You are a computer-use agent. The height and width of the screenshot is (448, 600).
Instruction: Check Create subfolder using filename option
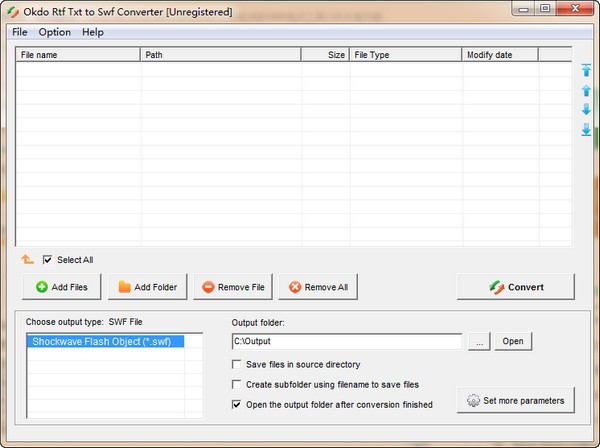point(236,384)
